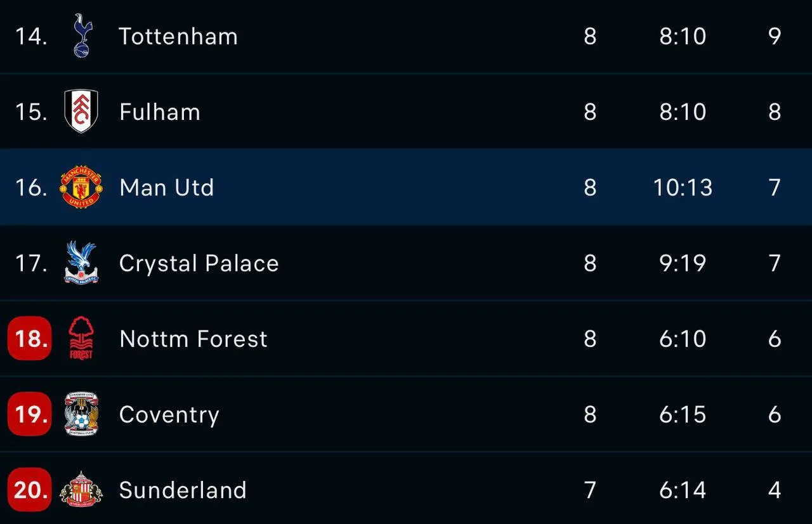Click the red relegation badge 20
The height and width of the screenshot is (524, 812).
[x=30, y=489]
